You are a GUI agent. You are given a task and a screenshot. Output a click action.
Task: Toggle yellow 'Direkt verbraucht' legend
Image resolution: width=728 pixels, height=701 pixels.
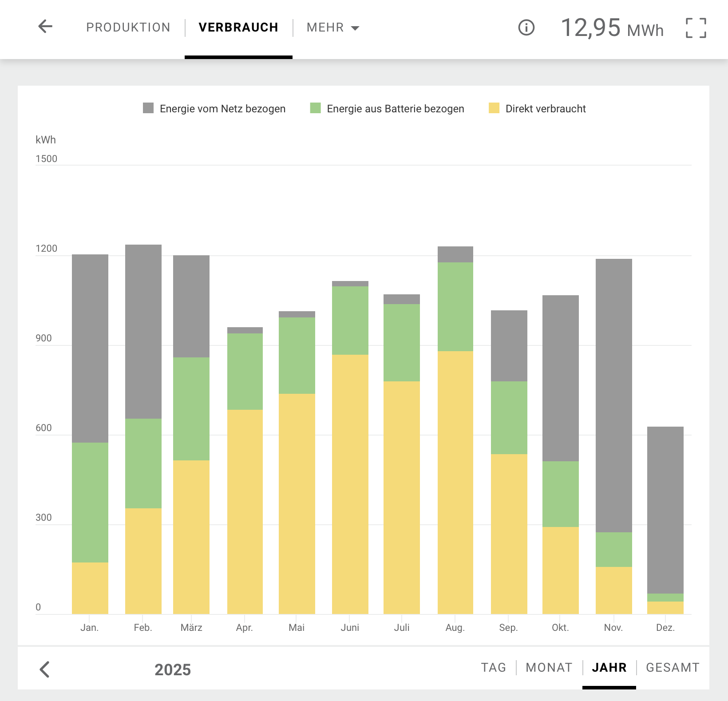(537, 109)
